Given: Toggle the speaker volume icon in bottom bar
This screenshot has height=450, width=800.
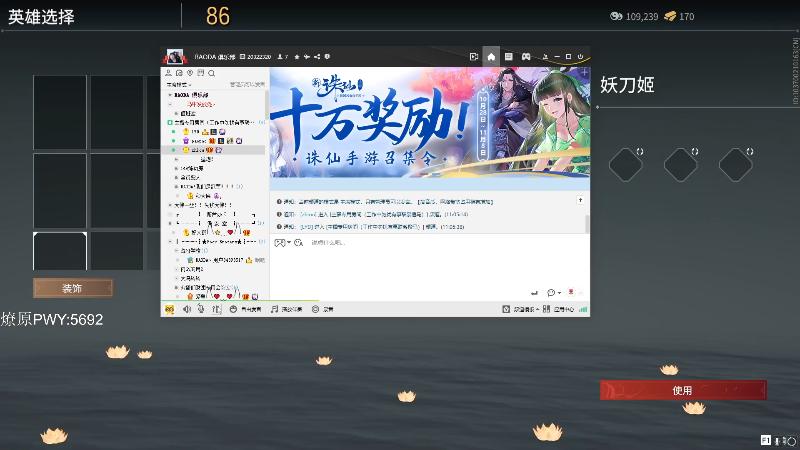Looking at the screenshot, I should pos(187,309).
